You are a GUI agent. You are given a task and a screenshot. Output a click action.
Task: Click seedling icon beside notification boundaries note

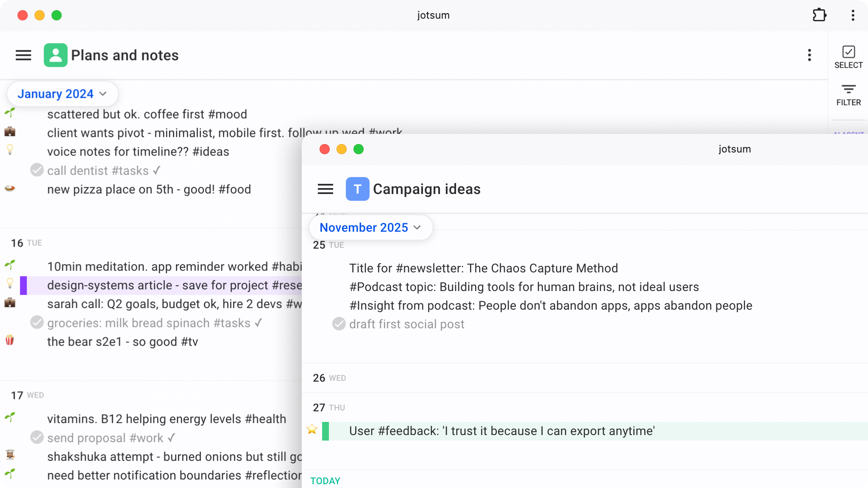click(x=10, y=474)
